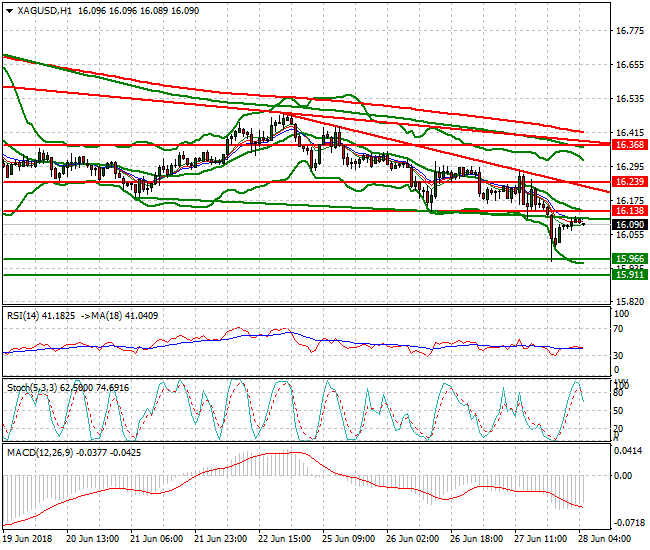650x550 pixels.
Task: Click the RSI scale value 30
Action: click(x=618, y=356)
